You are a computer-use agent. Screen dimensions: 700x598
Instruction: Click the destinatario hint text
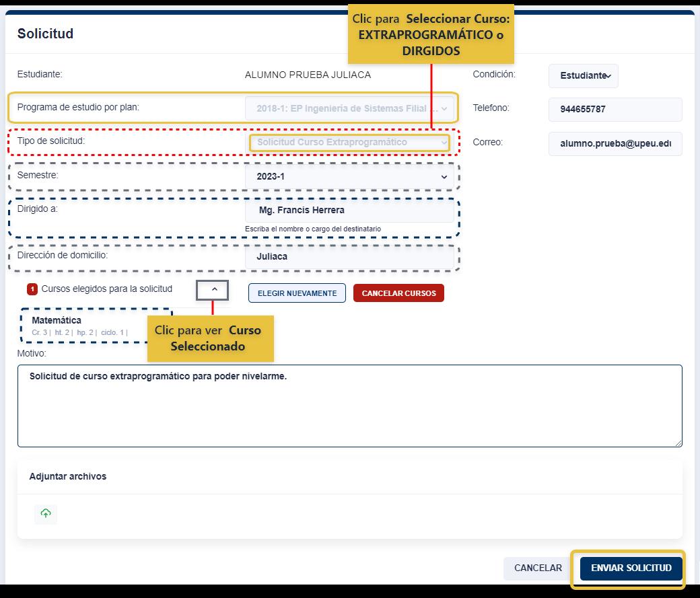click(x=313, y=229)
